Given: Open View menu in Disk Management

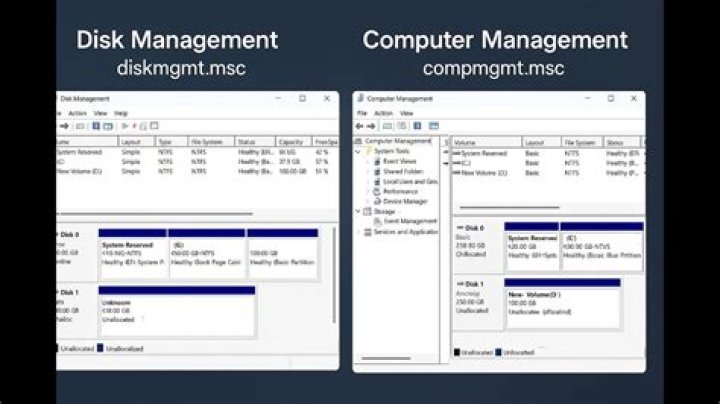Looking at the screenshot, I should tap(101, 113).
